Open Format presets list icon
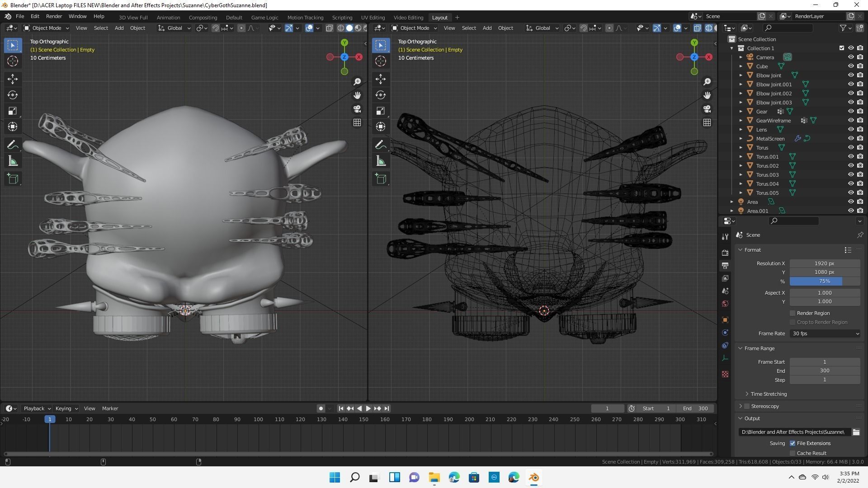 click(x=848, y=250)
